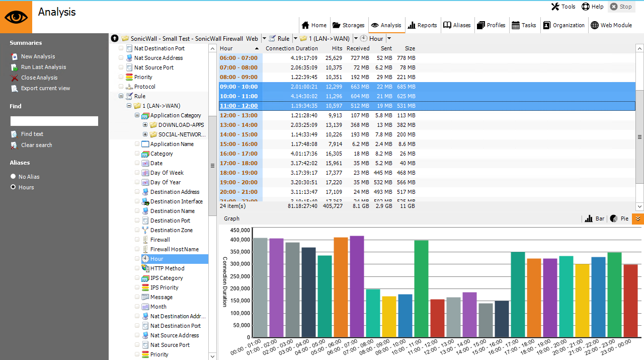Open Tools wrench icon at top right
The height and width of the screenshot is (360, 644).
tap(555, 7)
